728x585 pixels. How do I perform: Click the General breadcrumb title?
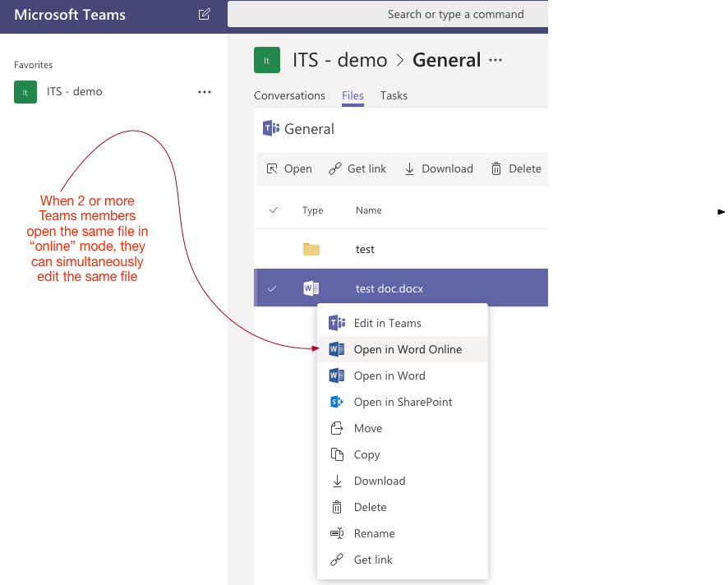(x=447, y=60)
